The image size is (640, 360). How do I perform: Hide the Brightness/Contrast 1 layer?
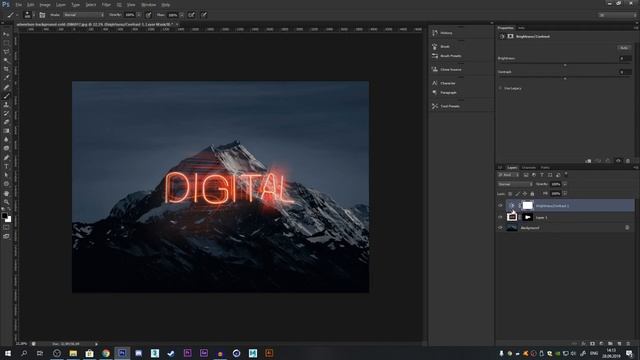pos(500,205)
